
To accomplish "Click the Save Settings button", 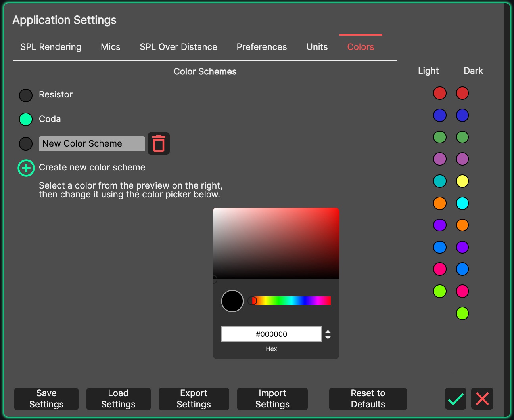I will point(46,399).
